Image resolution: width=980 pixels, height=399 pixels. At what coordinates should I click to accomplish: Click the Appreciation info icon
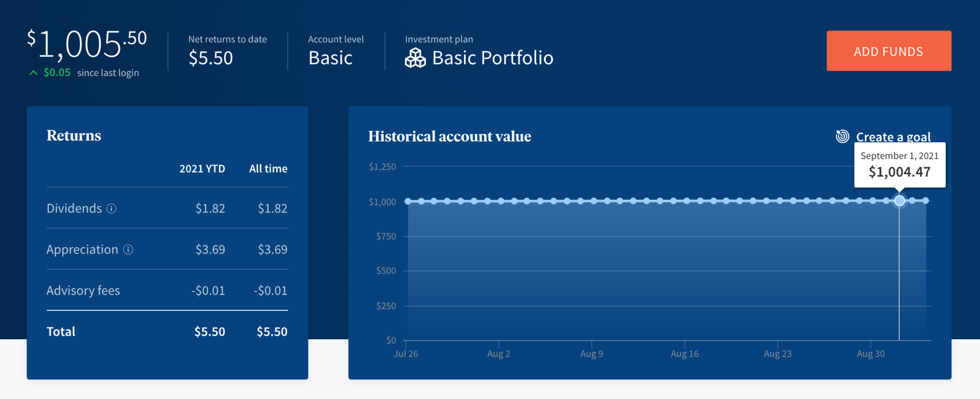128,249
